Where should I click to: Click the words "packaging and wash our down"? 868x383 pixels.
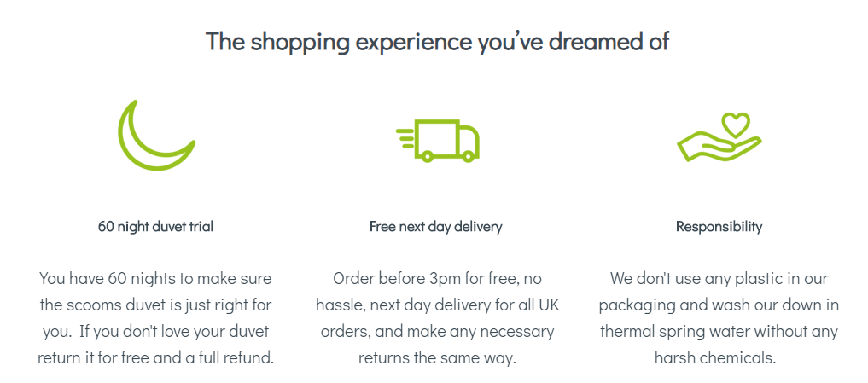pos(705,305)
